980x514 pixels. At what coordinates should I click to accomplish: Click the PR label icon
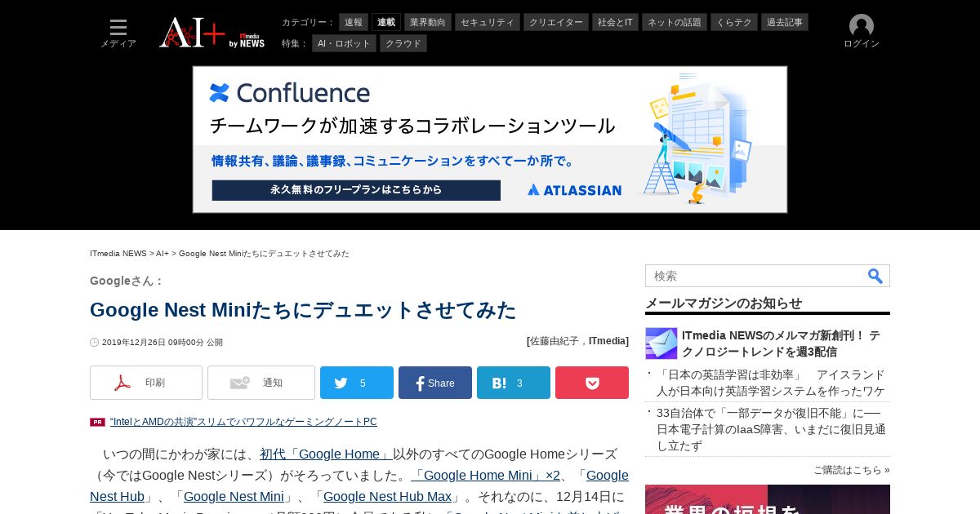pos(97,422)
